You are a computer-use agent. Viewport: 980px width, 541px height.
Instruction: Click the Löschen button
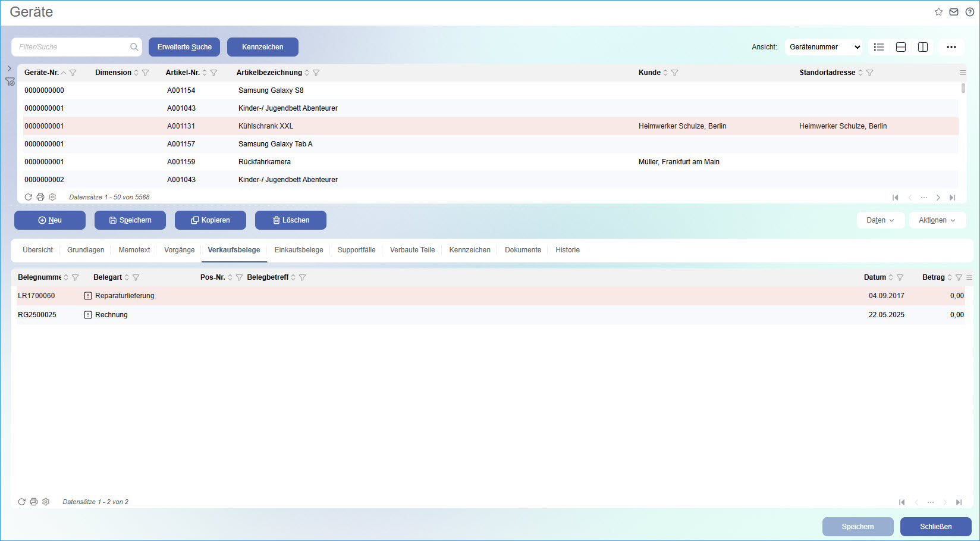291,220
